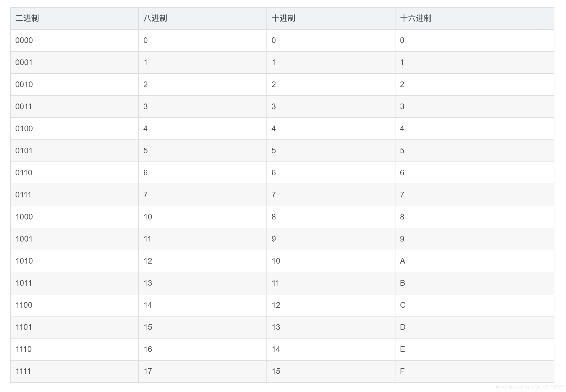Viewport: 566px width, 392px height.
Task: Click the 八进制 column header
Action: click(155, 18)
